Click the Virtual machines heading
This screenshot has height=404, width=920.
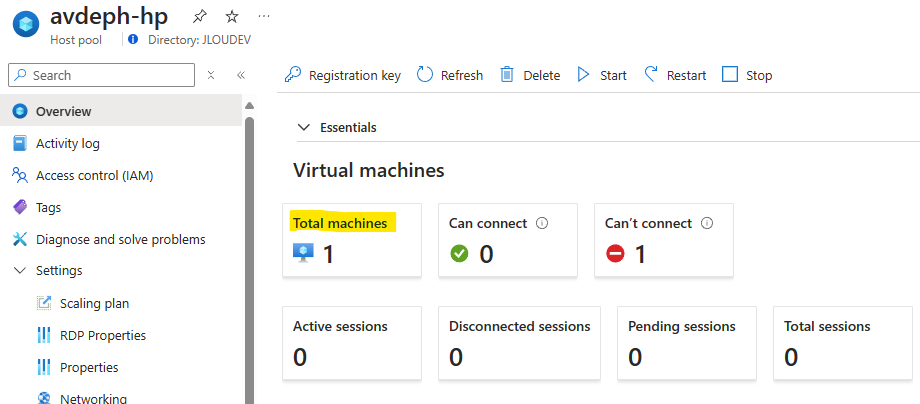pos(368,171)
